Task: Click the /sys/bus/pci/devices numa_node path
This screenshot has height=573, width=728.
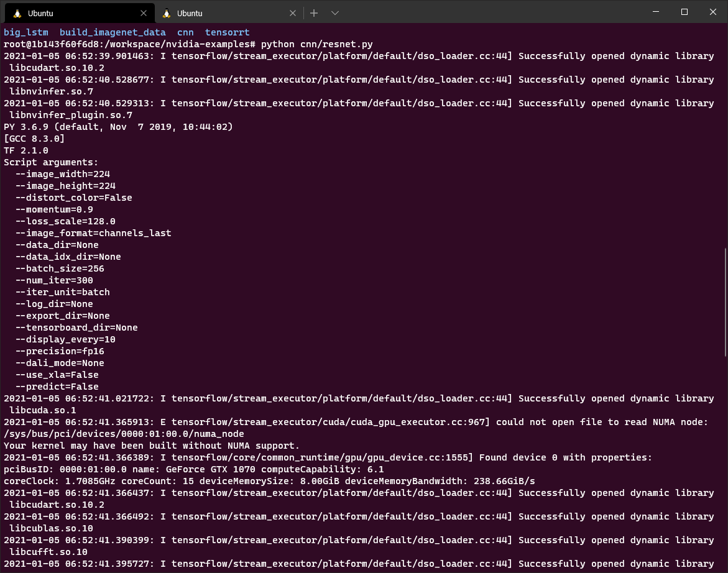Action: click(x=124, y=434)
